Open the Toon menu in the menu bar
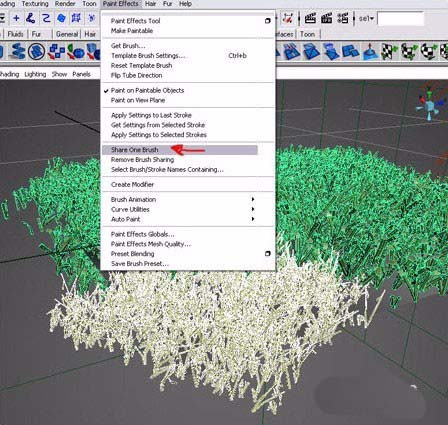Image resolution: width=448 pixels, height=425 pixels. pos(89,4)
